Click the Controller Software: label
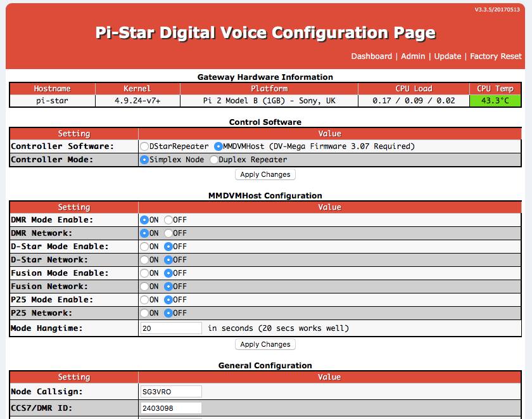 tap(62, 146)
